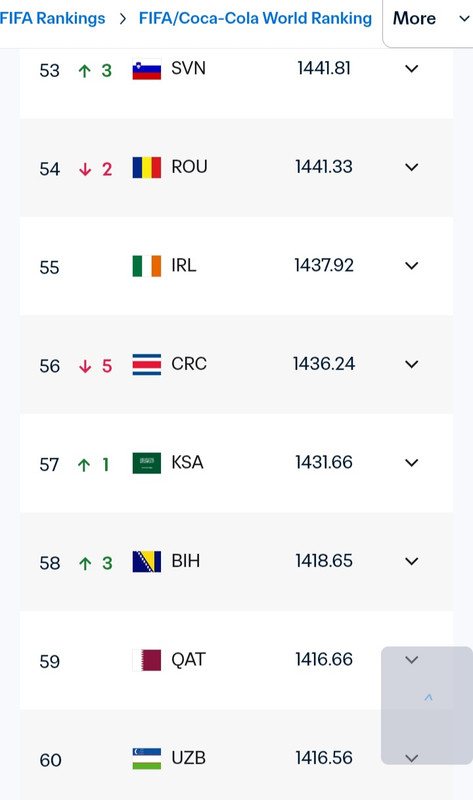This screenshot has height=800, width=473.
Task: Click the Romania flag icon
Action: click(x=146, y=167)
